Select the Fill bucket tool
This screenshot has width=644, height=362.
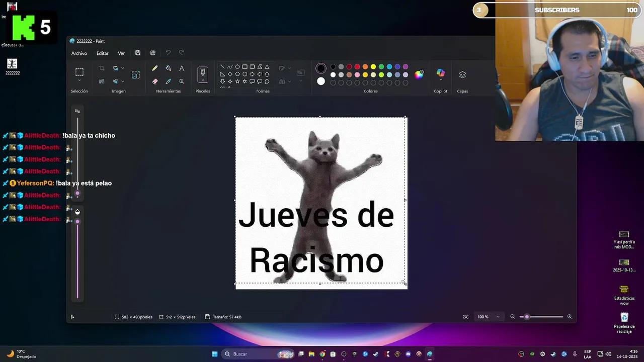pyautogui.click(x=169, y=68)
